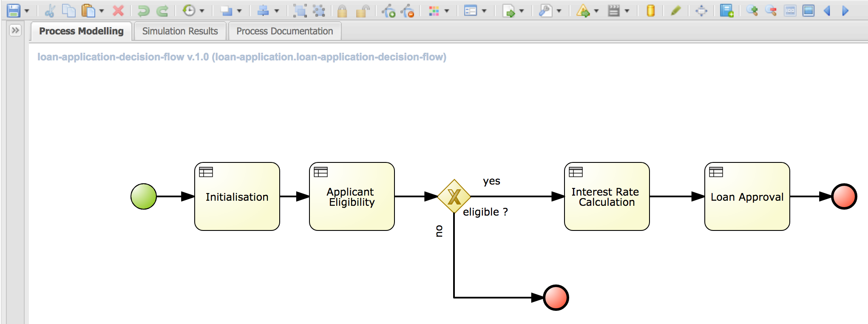Select the exclusive gateway X diamond
The image size is (868, 324).
point(454,196)
